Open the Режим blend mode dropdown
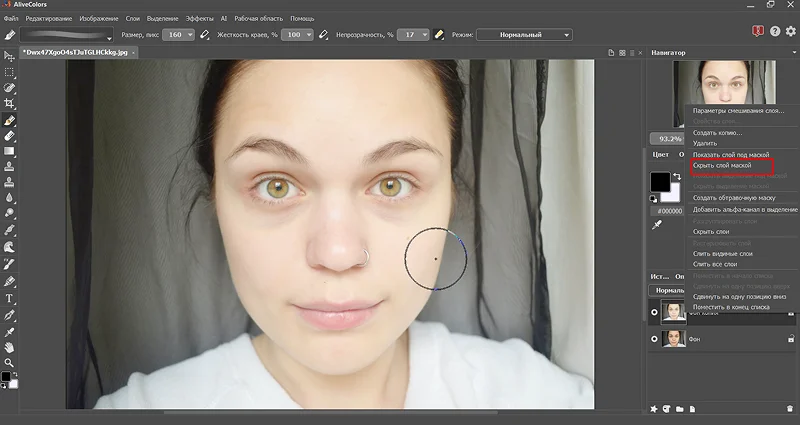Screen dimensions: 800x425 (524, 35)
